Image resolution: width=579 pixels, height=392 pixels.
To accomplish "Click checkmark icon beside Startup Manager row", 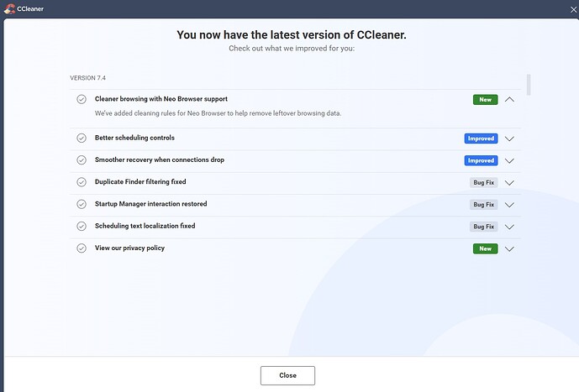I will [x=82, y=204].
